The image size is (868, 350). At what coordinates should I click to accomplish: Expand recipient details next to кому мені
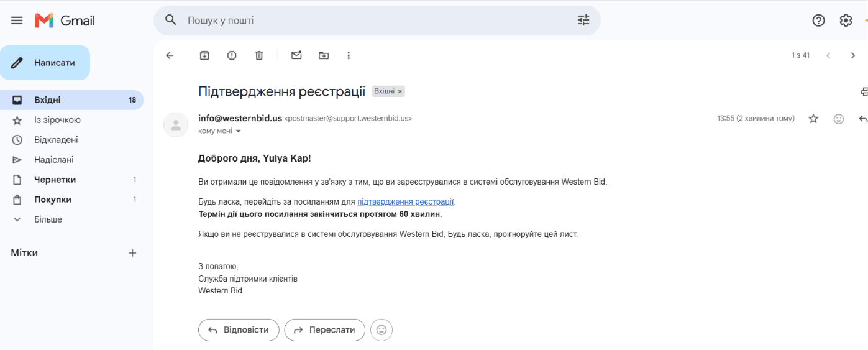click(x=238, y=131)
